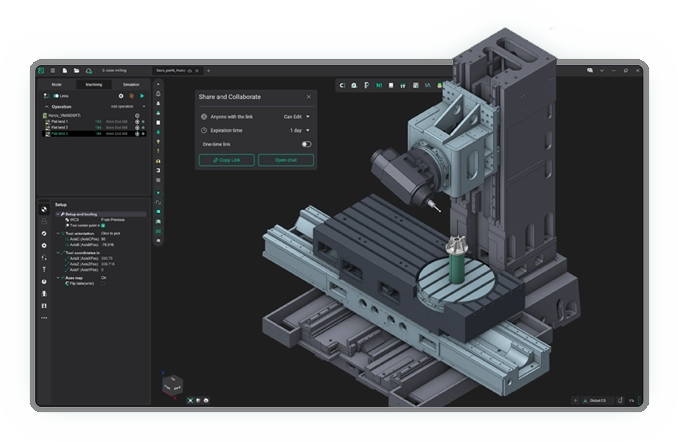The height and width of the screenshot is (442, 678).
Task: Toggle the One-time link switch
Action: pos(306,144)
